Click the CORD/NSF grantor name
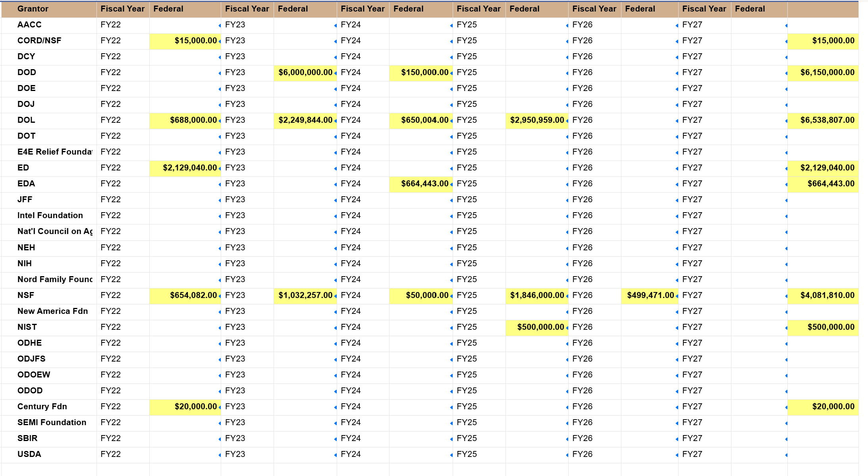This screenshot has height=476, width=868. [x=49, y=41]
